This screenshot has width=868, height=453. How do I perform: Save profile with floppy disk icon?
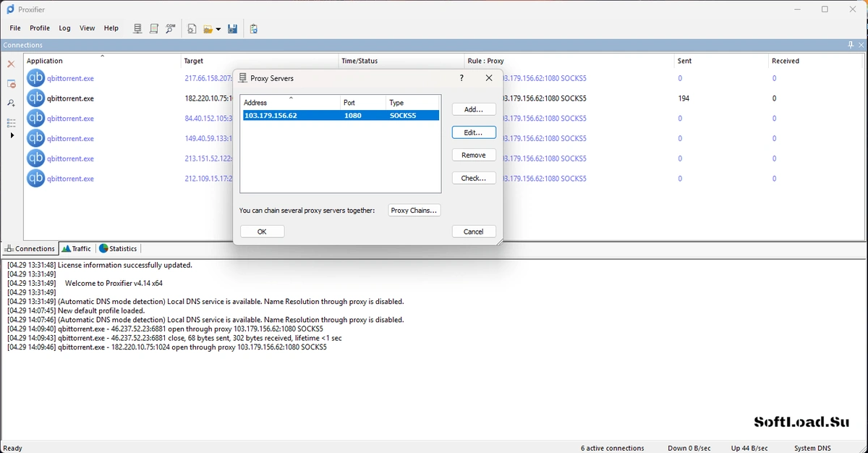pyautogui.click(x=232, y=29)
